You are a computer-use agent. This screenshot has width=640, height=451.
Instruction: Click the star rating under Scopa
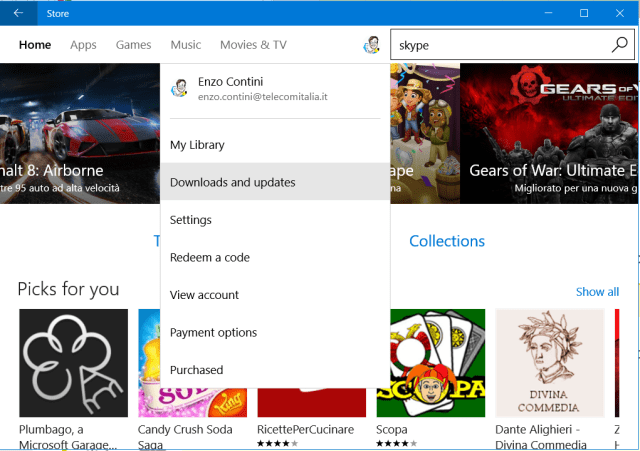coord(397,443)
